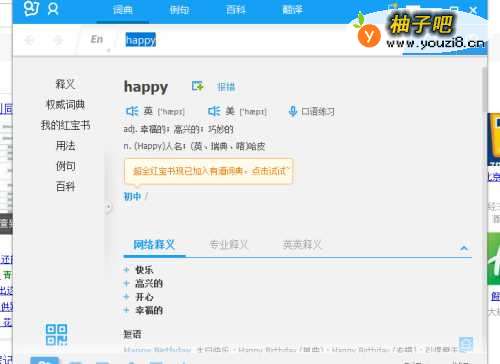Image resolution: width=500 pixels, height=364 pixels.
Task: Open the En language dropdown
Action: (x=97, y=40)
